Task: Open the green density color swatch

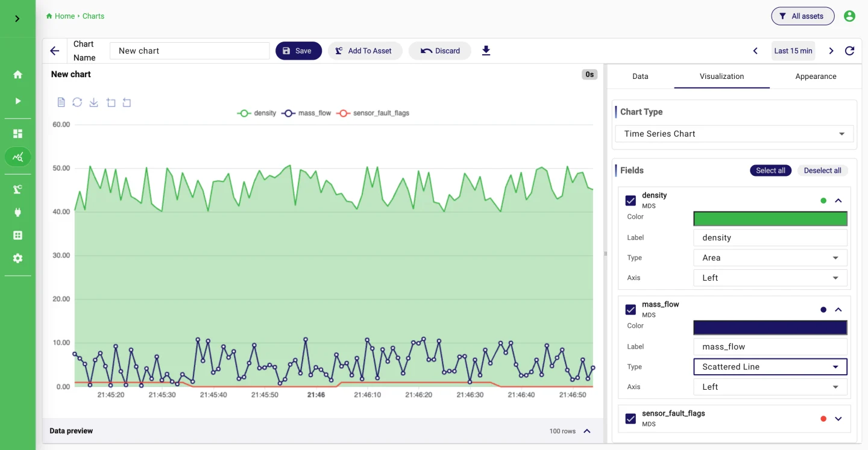Action: [770, 219]
